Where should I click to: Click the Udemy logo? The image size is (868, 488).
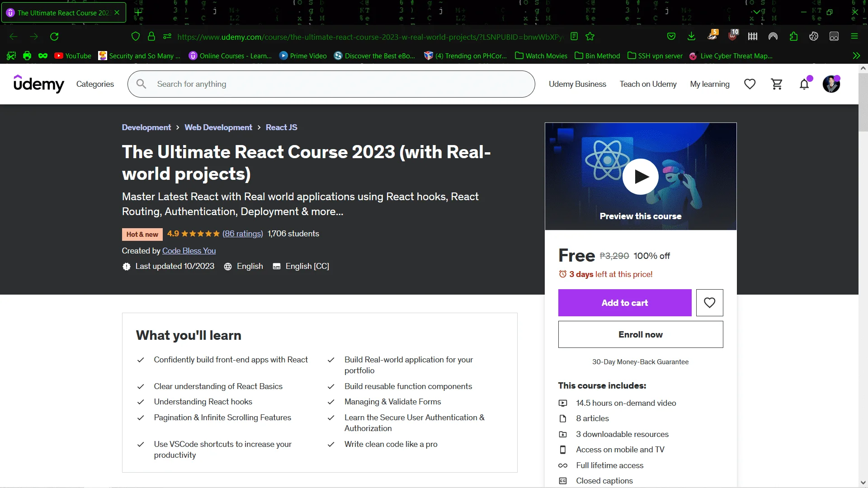click(x=39, y=84)
